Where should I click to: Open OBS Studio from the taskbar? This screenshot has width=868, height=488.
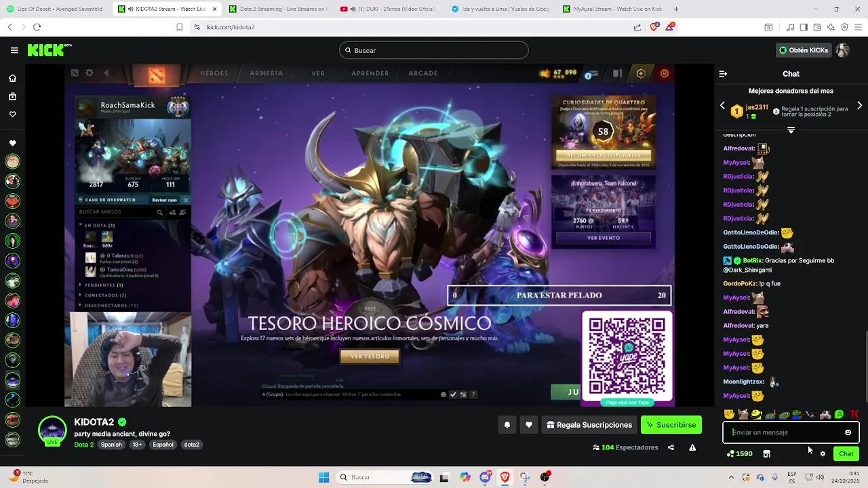(x=545, y=477)
